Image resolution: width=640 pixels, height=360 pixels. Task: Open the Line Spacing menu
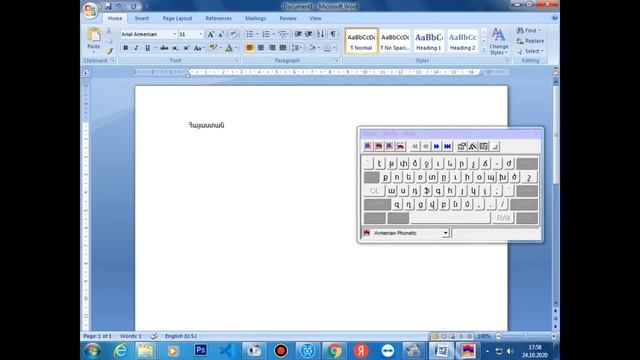pos(297,48)
